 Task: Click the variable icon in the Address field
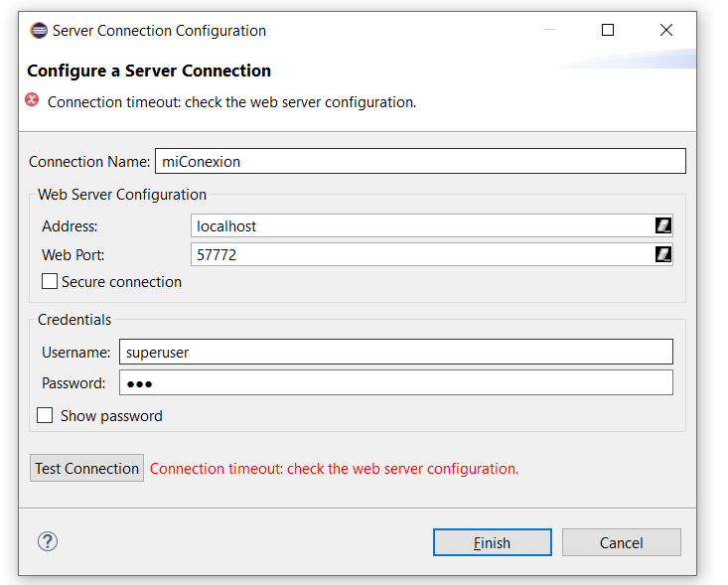pos(663,225)
